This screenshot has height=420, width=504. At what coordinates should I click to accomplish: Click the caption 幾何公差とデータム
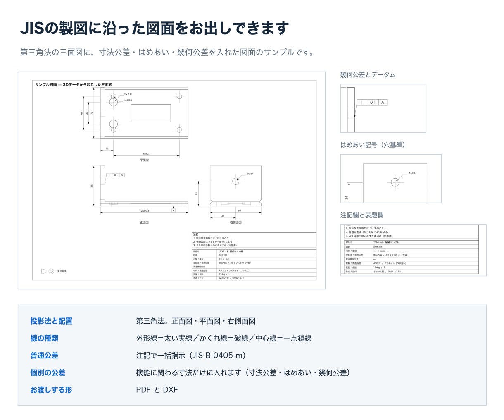point(368,75)
